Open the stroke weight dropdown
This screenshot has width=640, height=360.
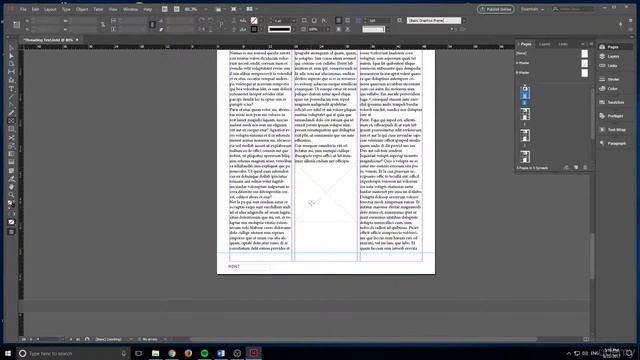(293, 20)
